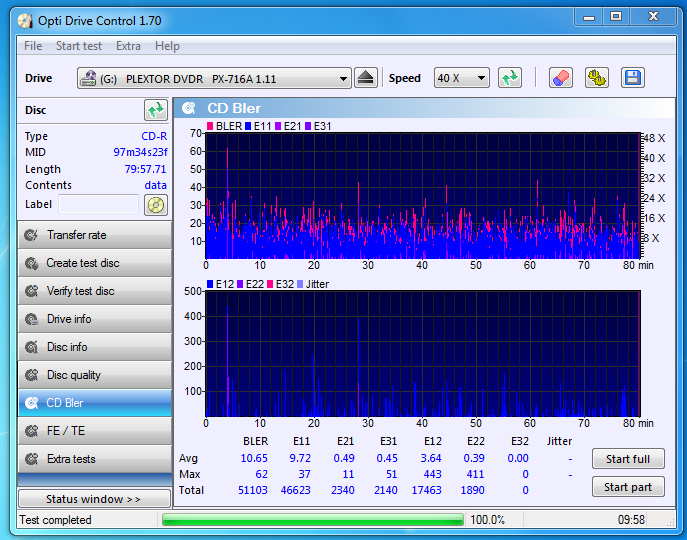
Task: Open the Extra tests panel
Action: point(95,459)
